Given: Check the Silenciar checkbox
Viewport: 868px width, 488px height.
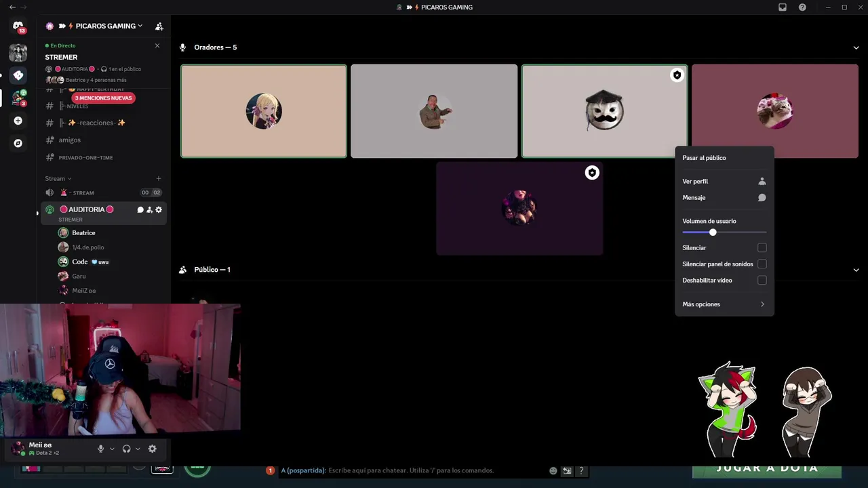Looking at the screenshot, I should pos(762,248).
